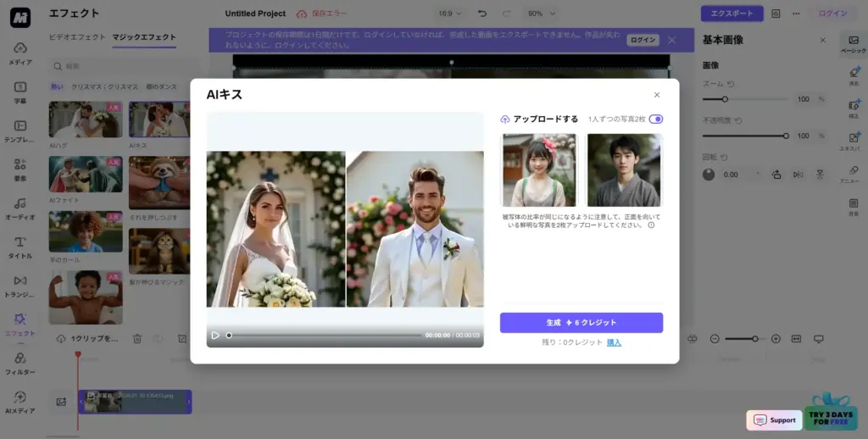Close the purple login banner
This screenshot has height=439, width=868.
pyautogui.click(x=671, y=40)
